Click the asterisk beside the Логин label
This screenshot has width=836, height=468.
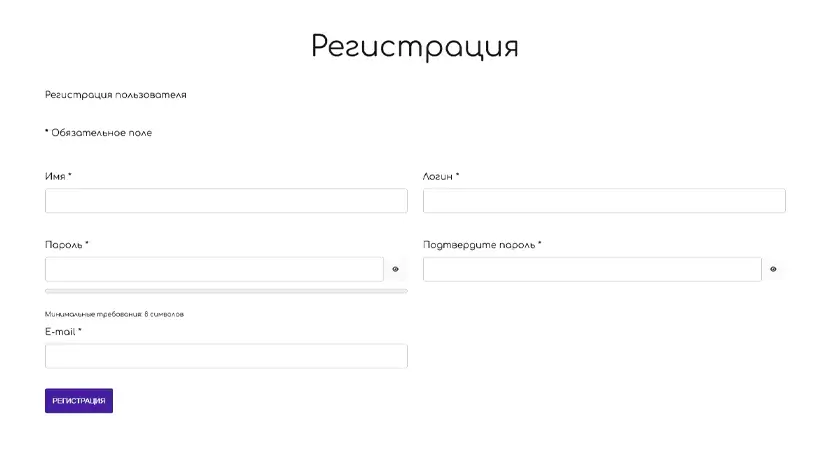(x=457, y=176)
